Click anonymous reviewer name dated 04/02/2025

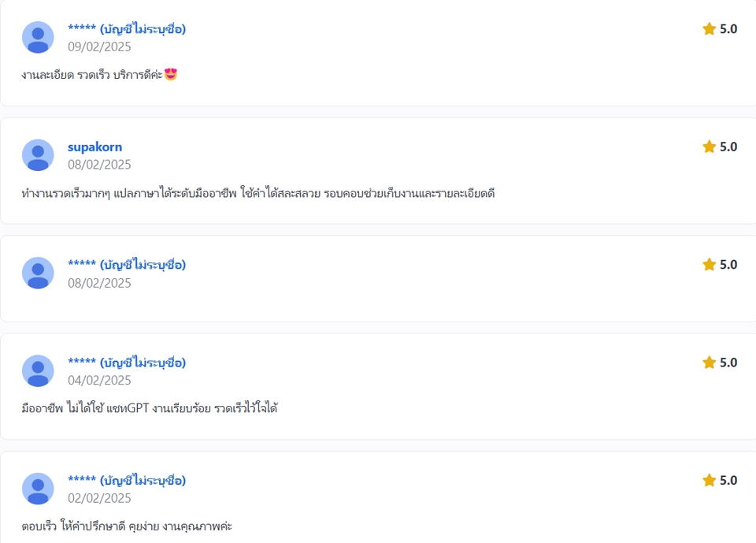click(x=127, y=363)
